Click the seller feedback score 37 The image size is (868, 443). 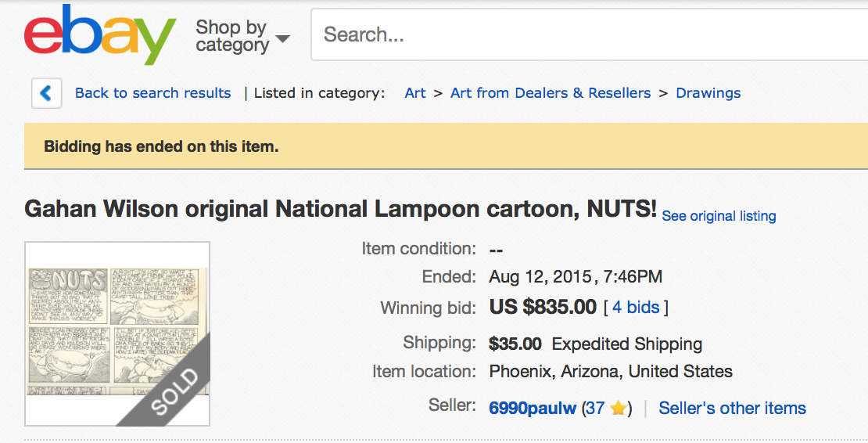[595, 408]
